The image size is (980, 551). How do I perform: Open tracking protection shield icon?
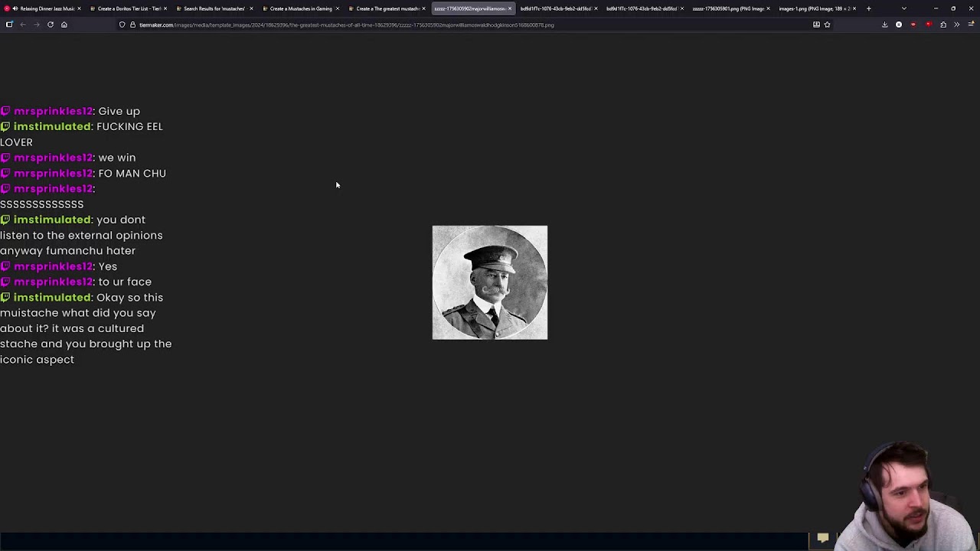pos(122,24)
